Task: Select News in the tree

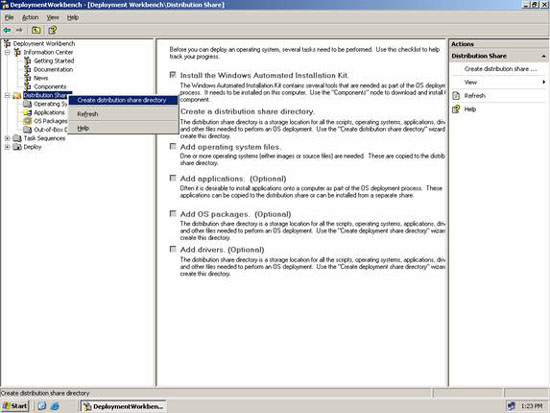Action: pos(41,78)
